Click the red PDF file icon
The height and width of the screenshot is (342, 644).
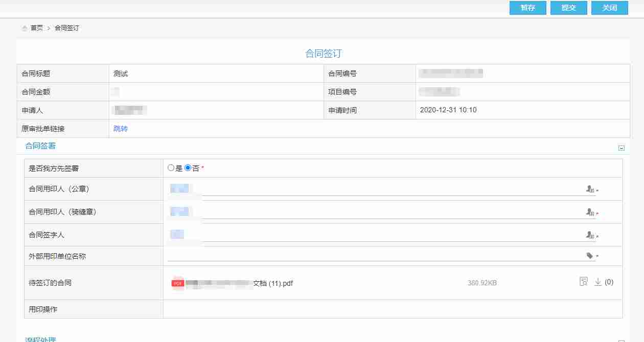tap(178, 283)
